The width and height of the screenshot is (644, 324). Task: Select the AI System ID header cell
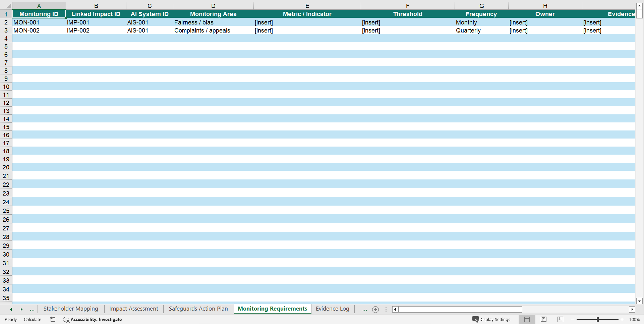pos(150,14)
